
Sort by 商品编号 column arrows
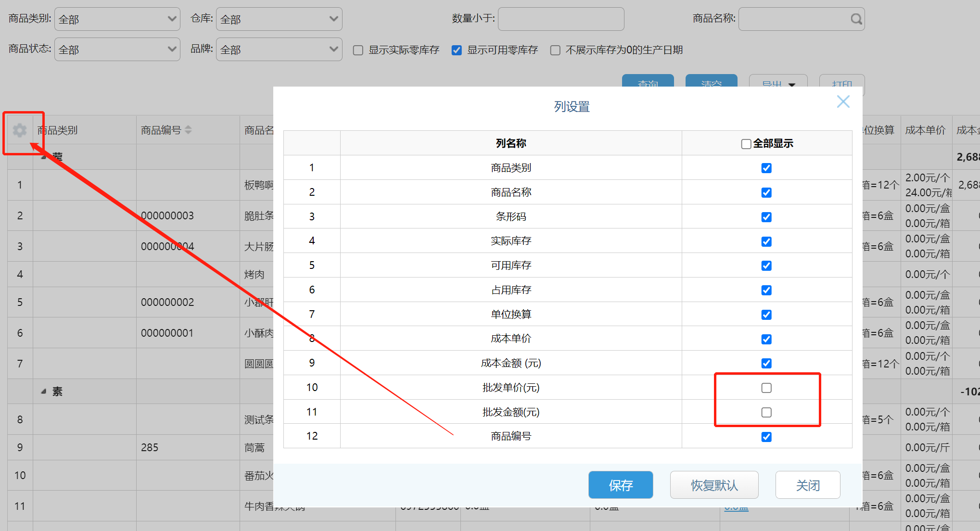pos(188,130)
